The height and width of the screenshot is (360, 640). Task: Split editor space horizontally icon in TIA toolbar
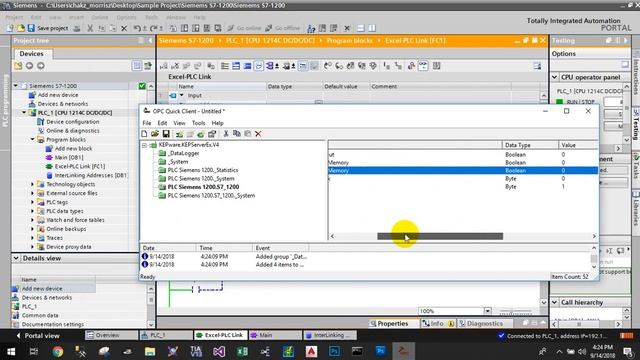click(360, 28)
